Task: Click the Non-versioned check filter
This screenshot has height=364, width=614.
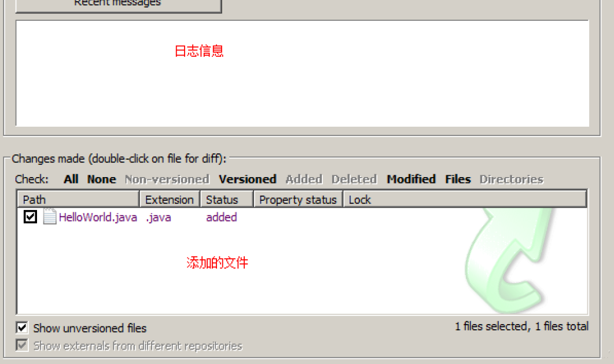Action: click(x=167, y=179)
